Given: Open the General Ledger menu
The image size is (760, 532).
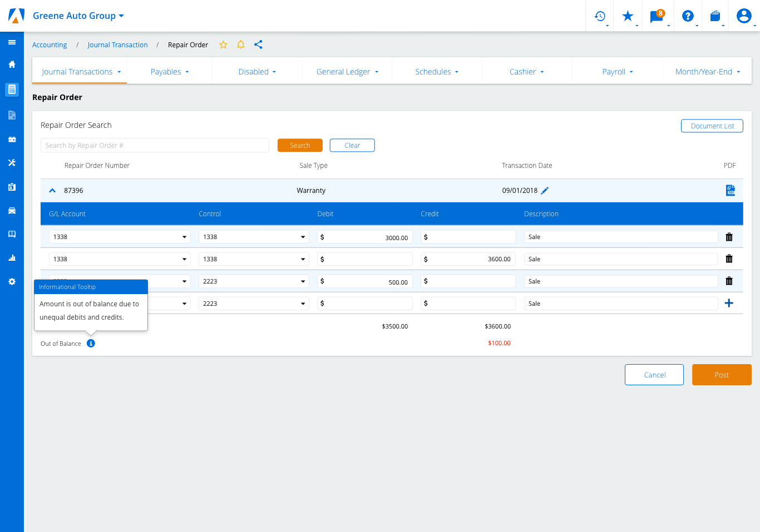Looking at the screenshot, I should (x=347, y=72).
